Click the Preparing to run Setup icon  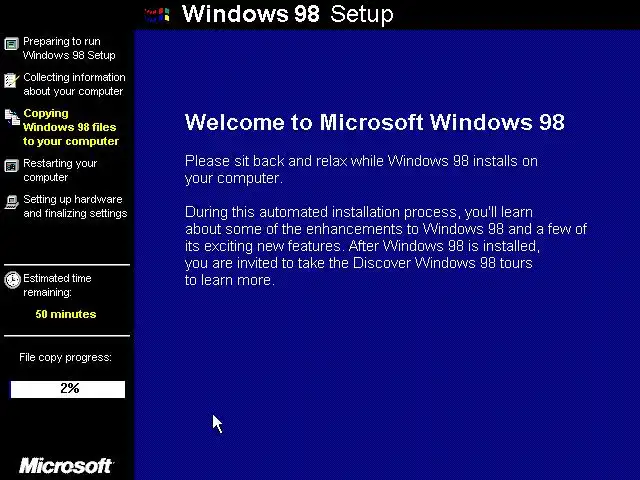pos(11,44)
